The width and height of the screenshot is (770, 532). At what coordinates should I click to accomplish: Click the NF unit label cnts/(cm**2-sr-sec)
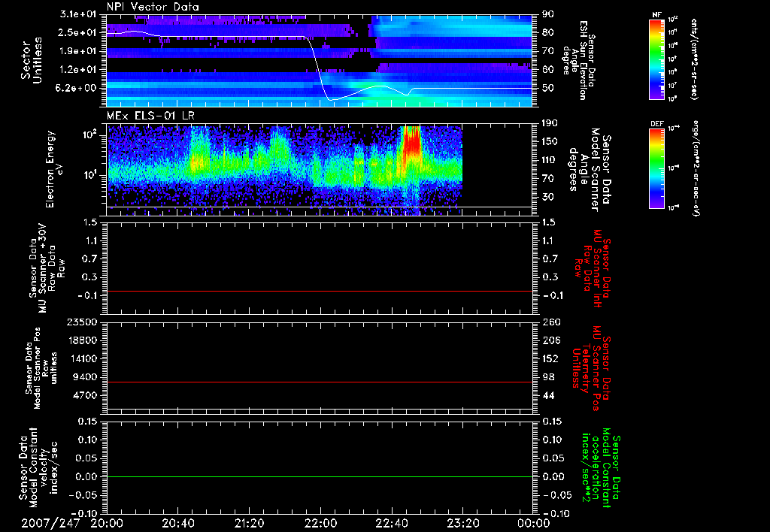(693, 59)
